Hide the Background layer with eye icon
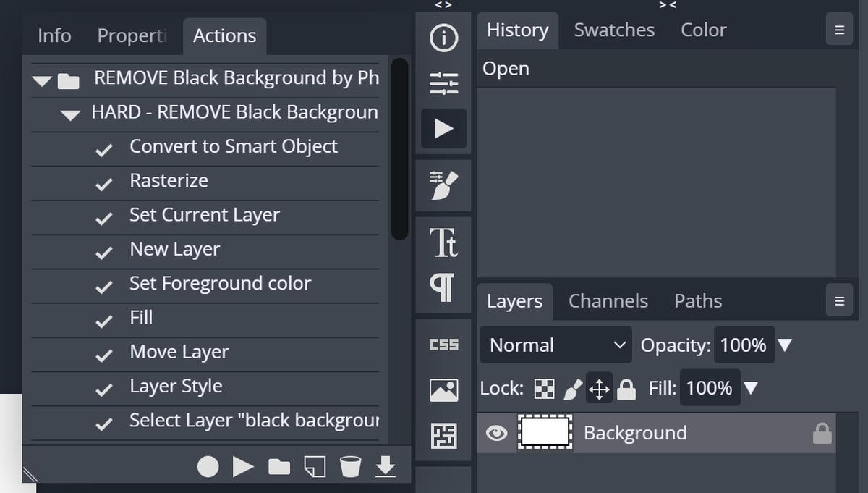Viewport: 868px width, 493px height. 496,433
